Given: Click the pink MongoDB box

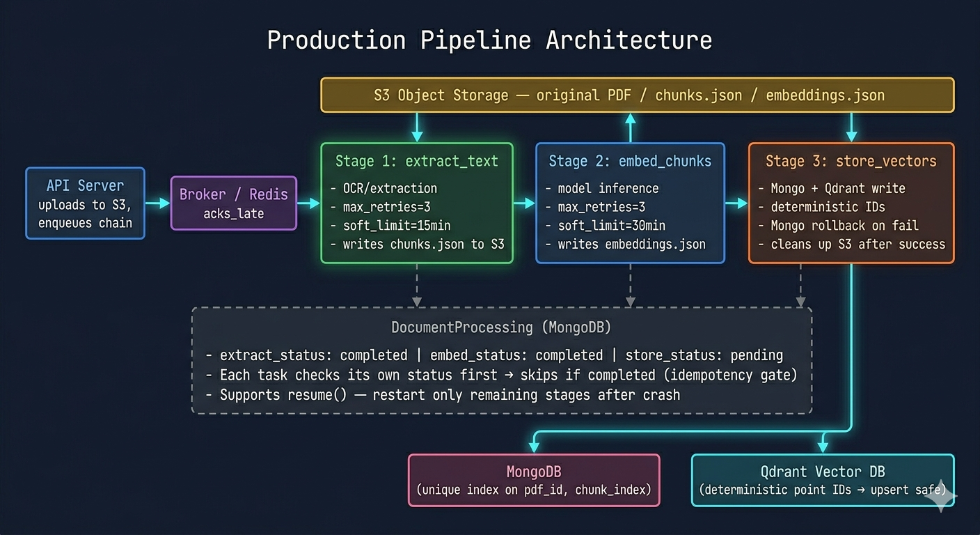Looking at the screenshot, I should click(x=534, y=480).
